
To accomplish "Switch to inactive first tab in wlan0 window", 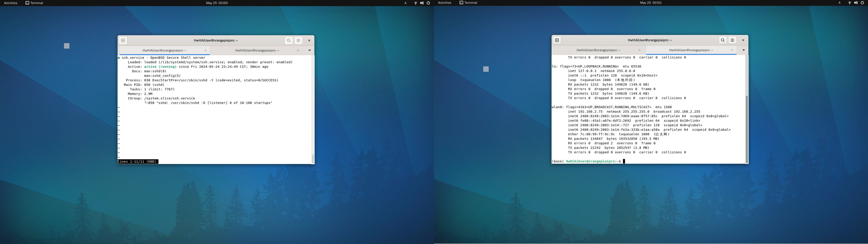I will 598,50.
